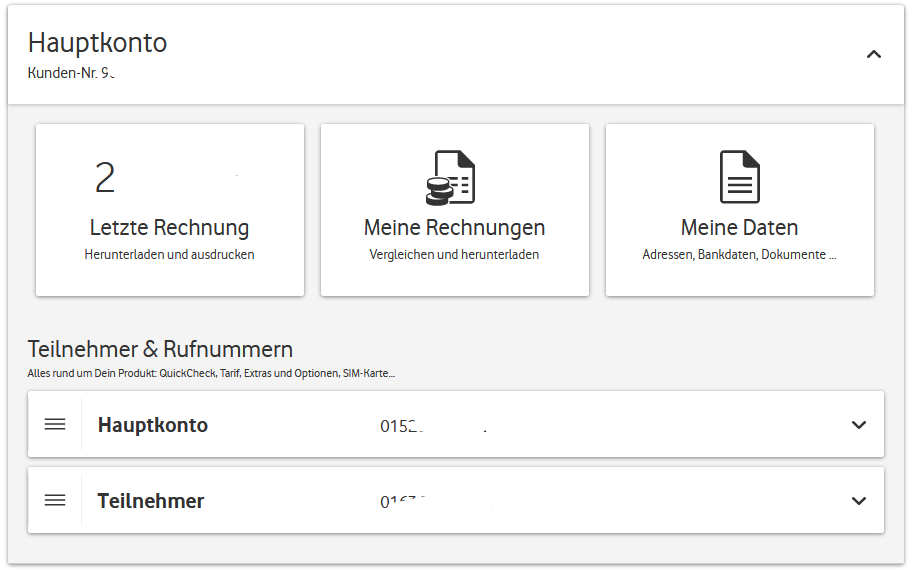The width and height of the screenshot is (915, 570).
Task: Click the hamburger icon in the Teilnehmer row
Action: point(55,500)
